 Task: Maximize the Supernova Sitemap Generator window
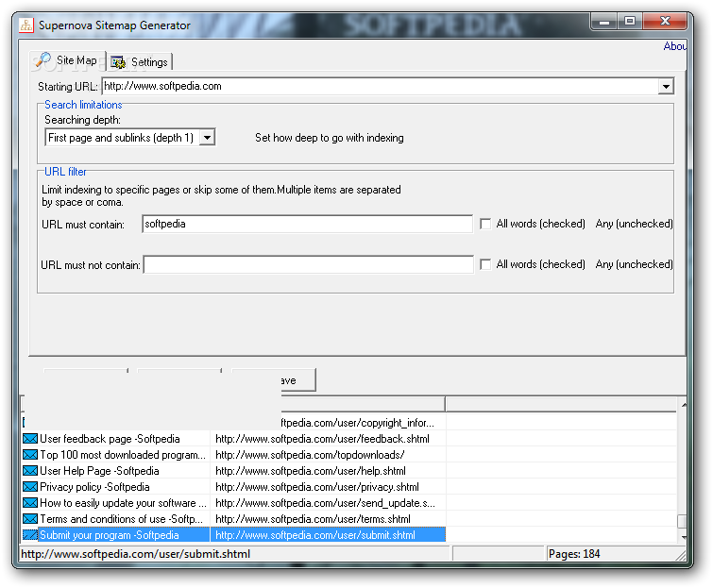pyautogui.click(x=630, y=21)
